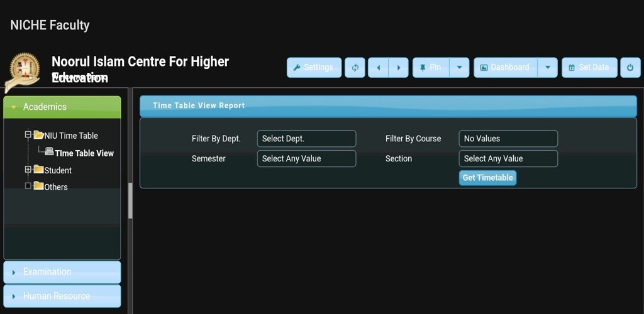Open the Section dropdown
644x314 pixels.
508,159
